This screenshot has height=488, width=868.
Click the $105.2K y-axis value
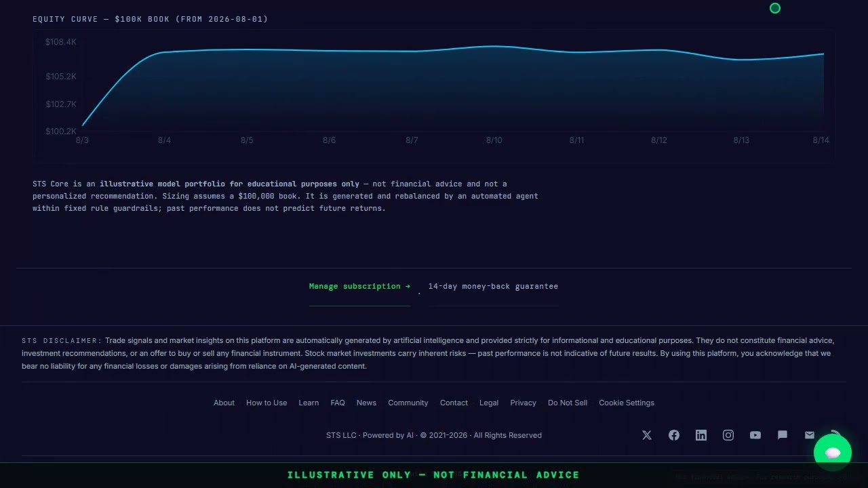point(61,77)
